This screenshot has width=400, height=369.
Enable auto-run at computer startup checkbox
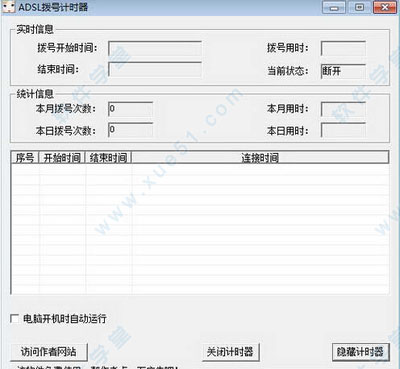click(14, 319)
